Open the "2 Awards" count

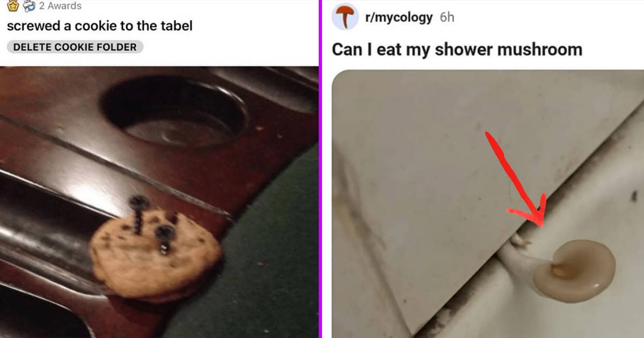[x=61, y=6]
